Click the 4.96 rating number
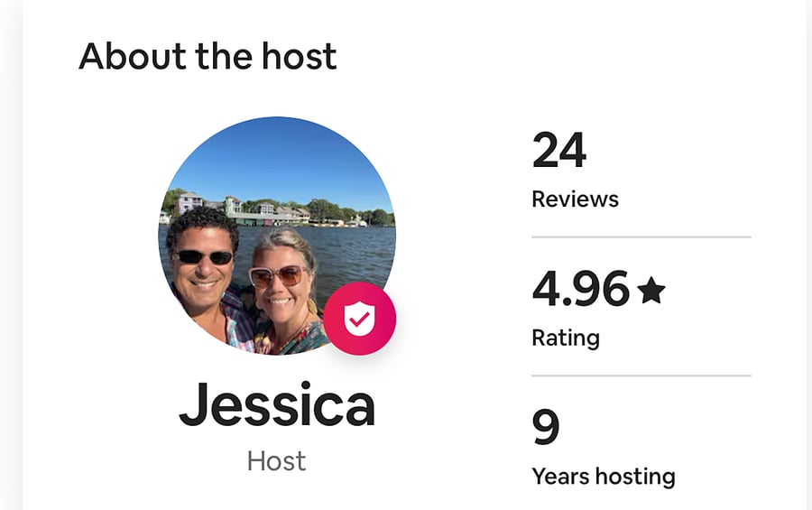 click(x=580, y=289)
